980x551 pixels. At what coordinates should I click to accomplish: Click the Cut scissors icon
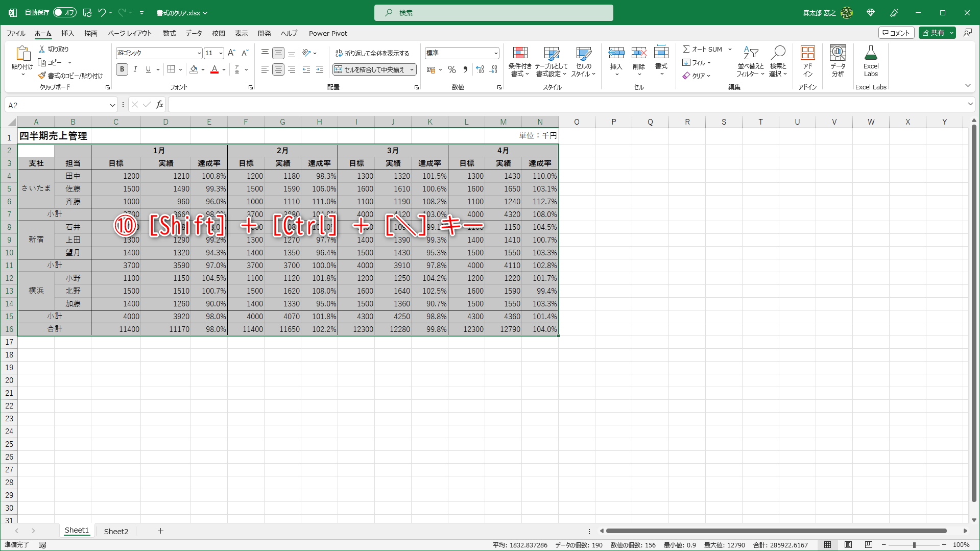pyautogui.click(x=42, y=49)
